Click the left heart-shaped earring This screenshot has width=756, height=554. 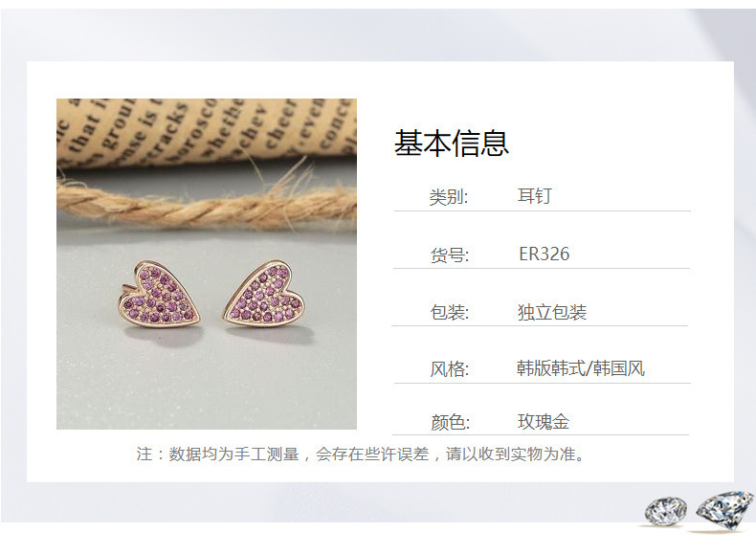(158, 294)
